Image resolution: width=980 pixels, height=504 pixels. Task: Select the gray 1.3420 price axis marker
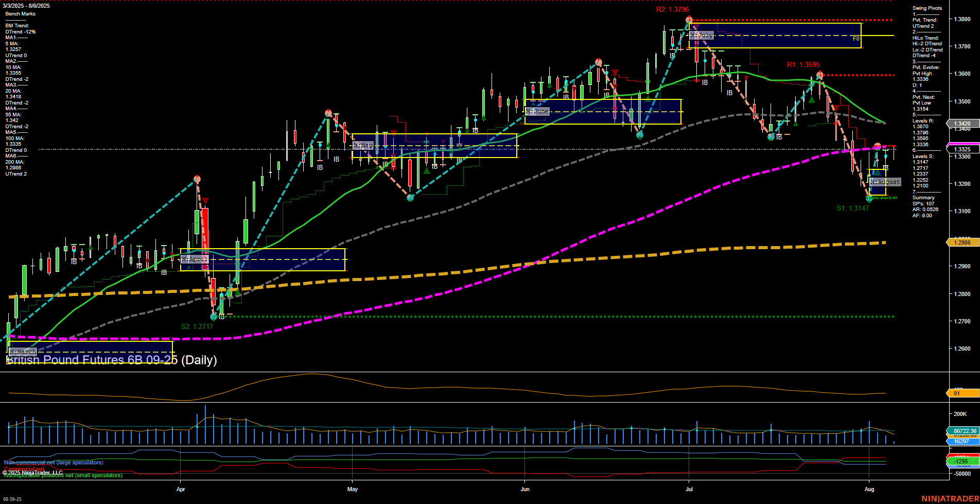[x=961, y=124]
